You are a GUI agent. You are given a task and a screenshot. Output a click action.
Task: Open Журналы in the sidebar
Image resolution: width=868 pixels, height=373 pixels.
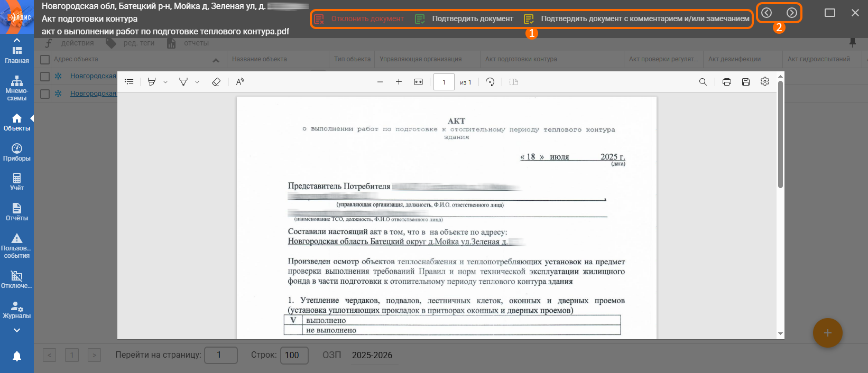coord(17,310)
